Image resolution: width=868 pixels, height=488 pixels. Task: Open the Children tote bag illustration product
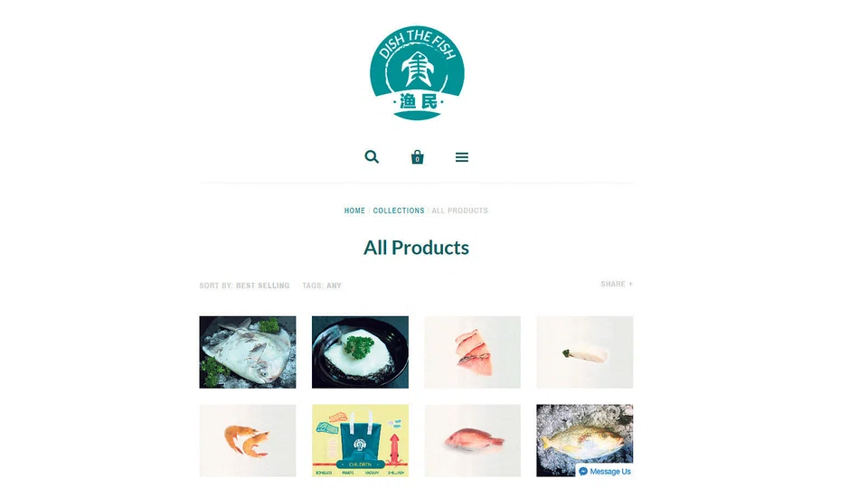pyautogui.click(x=360, y=440)
